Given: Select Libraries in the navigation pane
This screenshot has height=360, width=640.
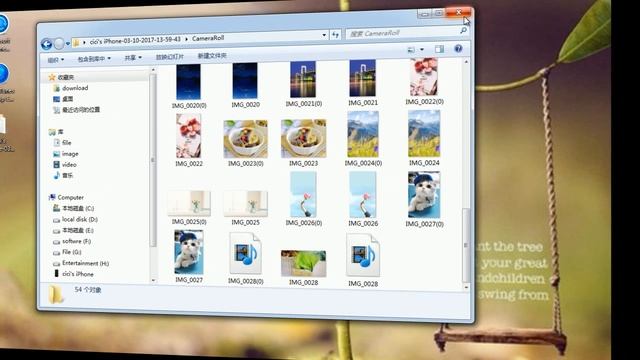Looking at the screenshot, I should (x=56, y=132).
